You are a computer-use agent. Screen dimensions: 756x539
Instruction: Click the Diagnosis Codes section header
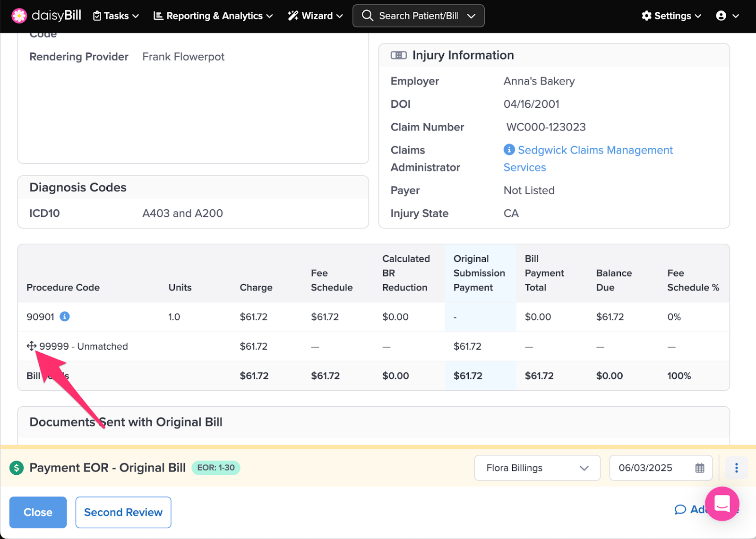(x=78, y=188)
